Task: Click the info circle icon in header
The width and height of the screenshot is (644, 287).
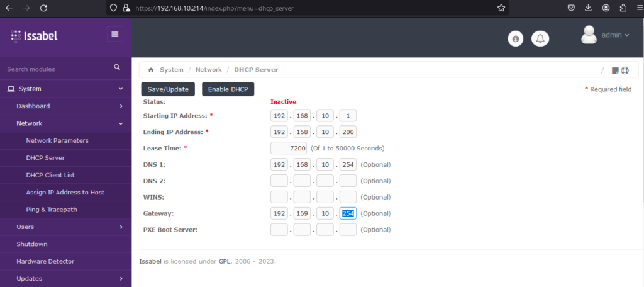Action: pyautogui.click(x=516, y=39)
